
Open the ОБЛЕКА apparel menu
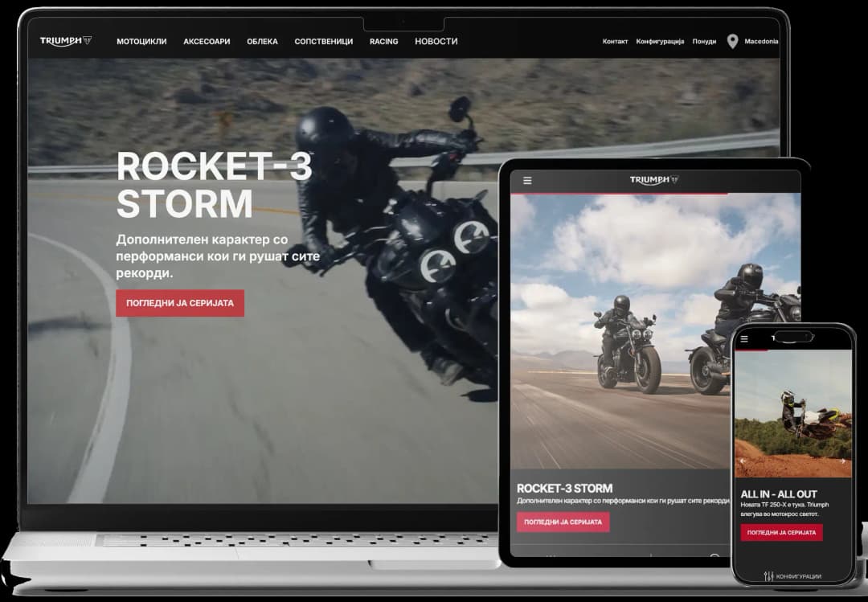(262, 41)
